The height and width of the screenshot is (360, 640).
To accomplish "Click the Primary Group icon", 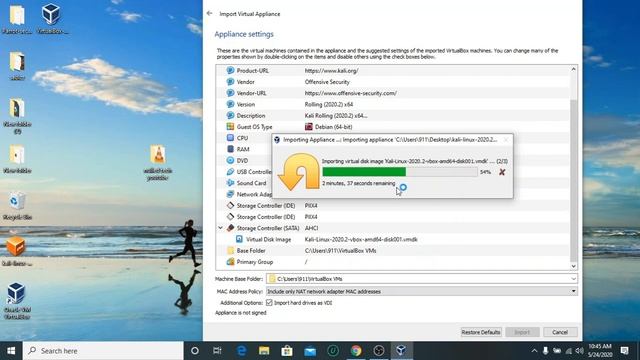I will 230,262.
